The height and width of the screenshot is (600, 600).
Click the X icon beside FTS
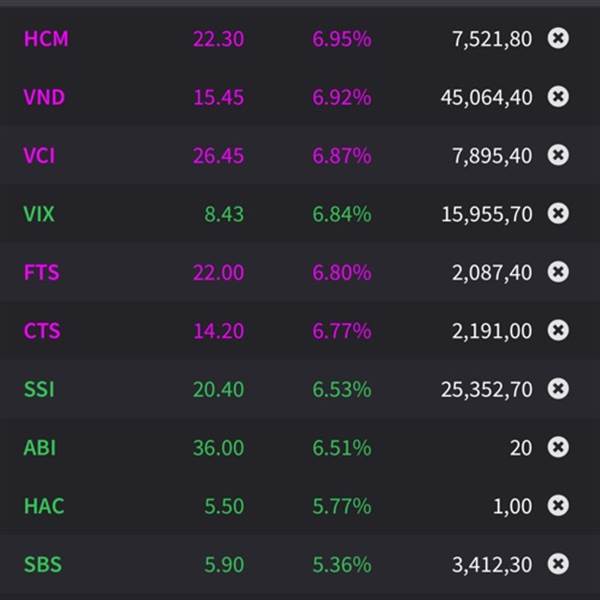point(558,271)
